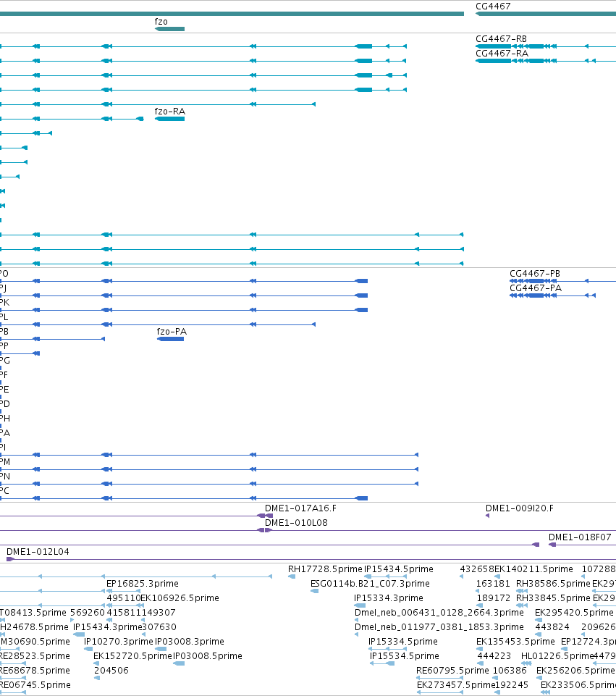The height and width of the screenshot is (696, 616).
Task: Click the RH38586.5prime EST label
Action: [553, 584]
